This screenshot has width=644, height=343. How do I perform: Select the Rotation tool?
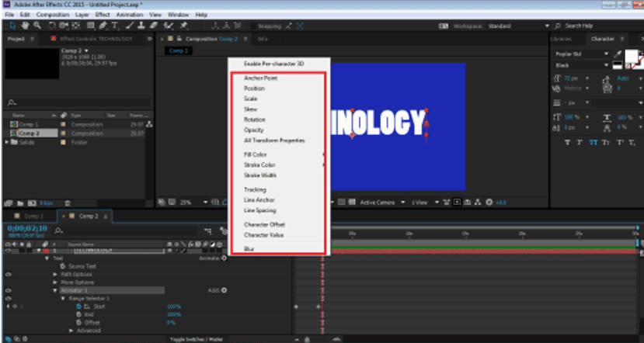click(x=52, y=26)
